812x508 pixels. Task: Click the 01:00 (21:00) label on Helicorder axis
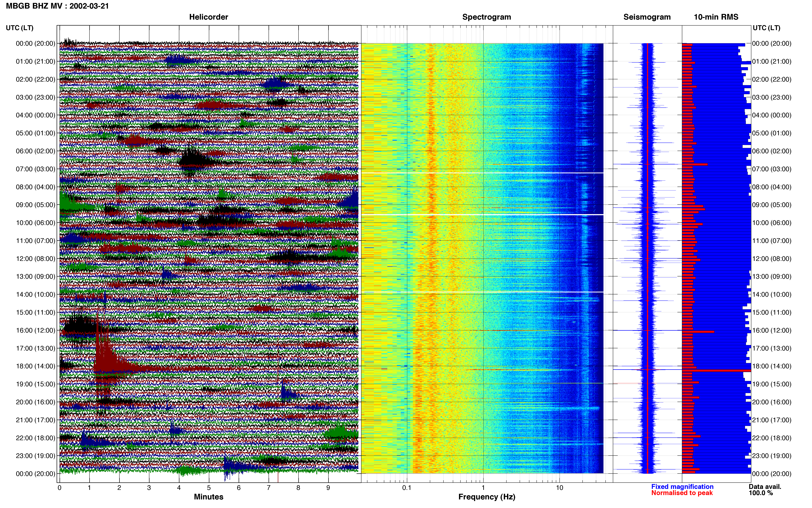(x=36, y=61)
